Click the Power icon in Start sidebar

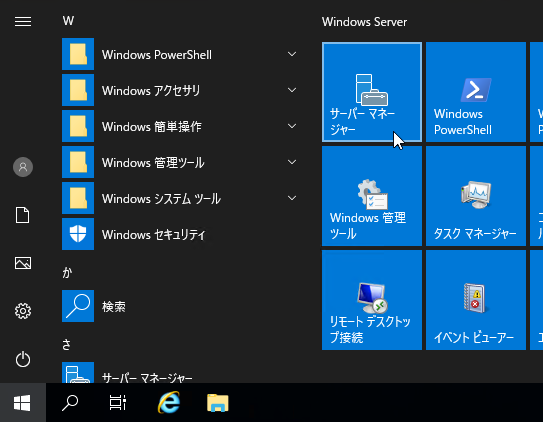tap(23, 359)
